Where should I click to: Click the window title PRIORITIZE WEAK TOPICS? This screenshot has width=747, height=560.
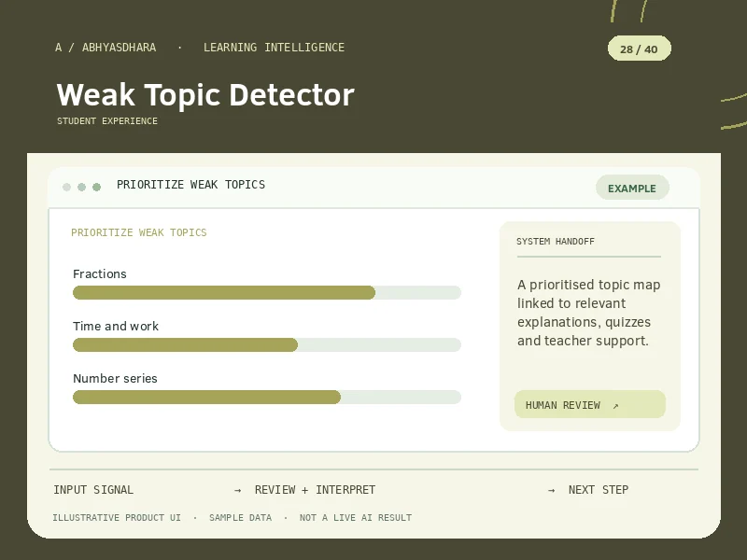click(x=191, y=184)
